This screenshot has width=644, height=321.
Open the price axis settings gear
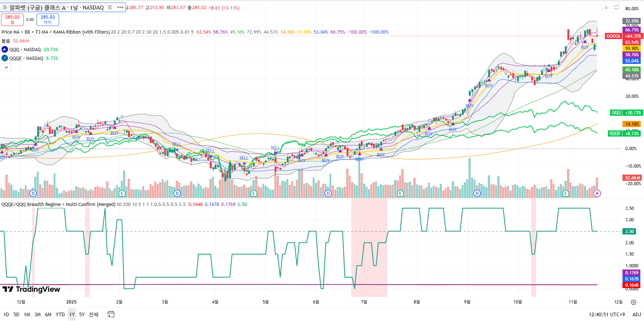click(x=633, y=302)
